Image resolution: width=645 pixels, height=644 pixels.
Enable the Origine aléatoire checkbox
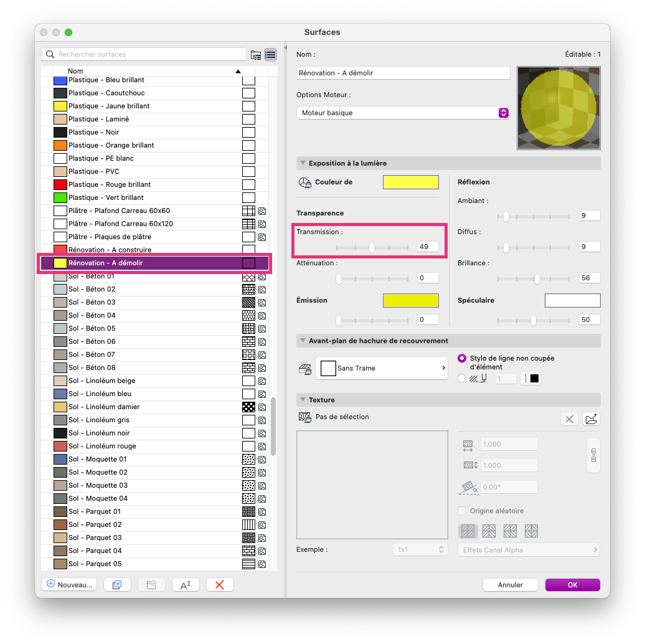pyautogui.click(x=462, y=511)
